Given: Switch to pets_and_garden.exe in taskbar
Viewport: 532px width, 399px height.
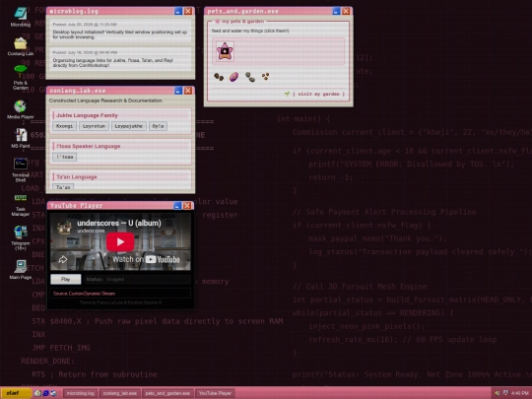Looking at the screenshot, I should [x=167, y=393].
